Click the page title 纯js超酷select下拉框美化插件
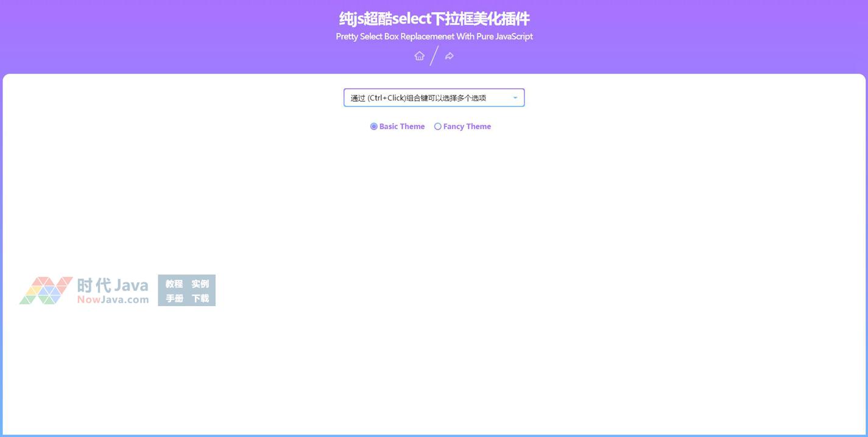This screenshot has width=868, height=437. (434, 19)
